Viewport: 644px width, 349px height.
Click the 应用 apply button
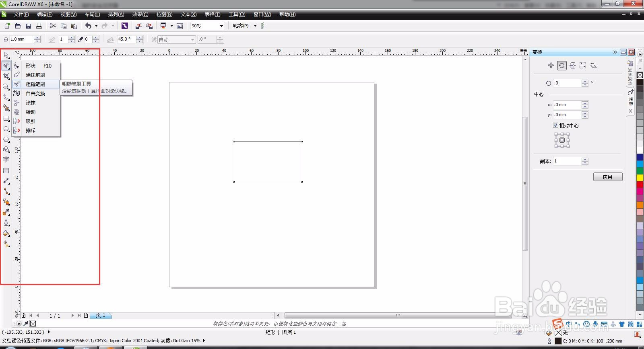tap(608, 177)
